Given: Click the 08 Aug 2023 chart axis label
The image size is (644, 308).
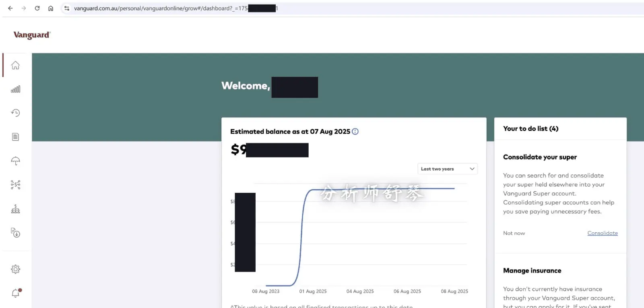Looking at the screenshot, I should (266, 291).
